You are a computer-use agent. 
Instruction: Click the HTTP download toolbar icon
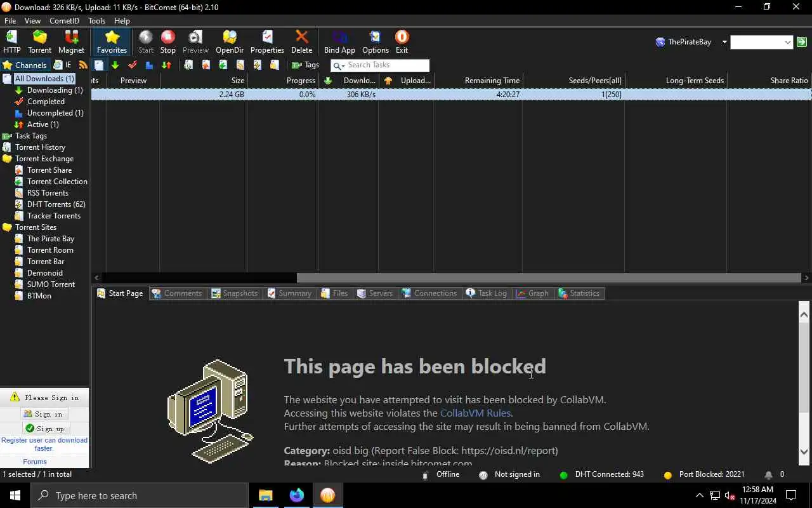[12, 42]
